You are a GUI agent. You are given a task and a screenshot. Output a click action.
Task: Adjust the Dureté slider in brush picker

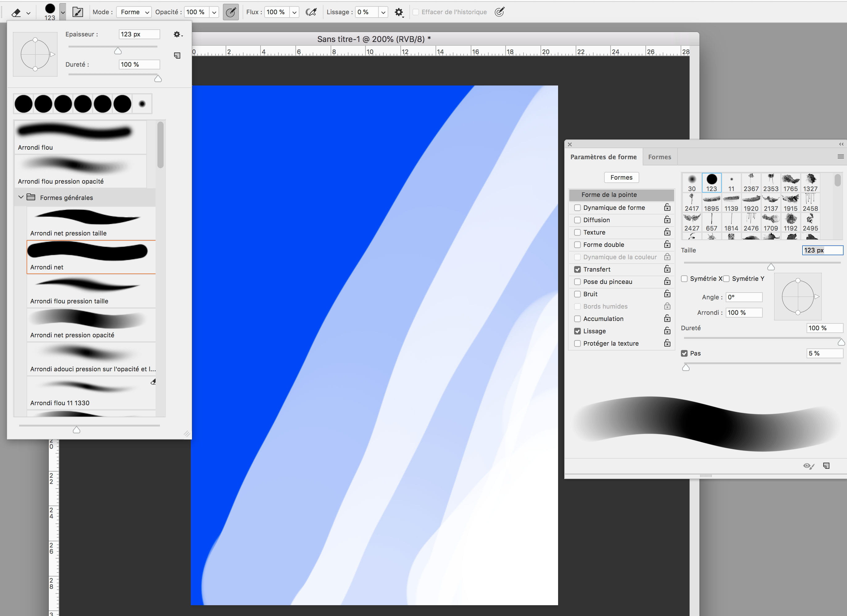(x=158, y=78)
